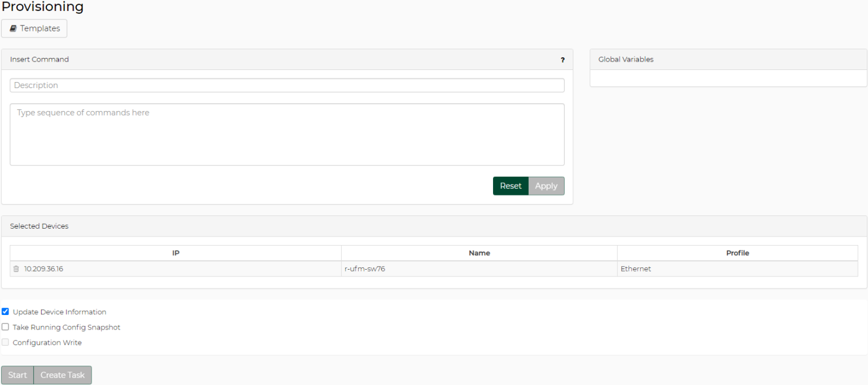Uncheck Update Device Information checkbox
This screenshot has height=385, width=868.
[x=5, y=312]
